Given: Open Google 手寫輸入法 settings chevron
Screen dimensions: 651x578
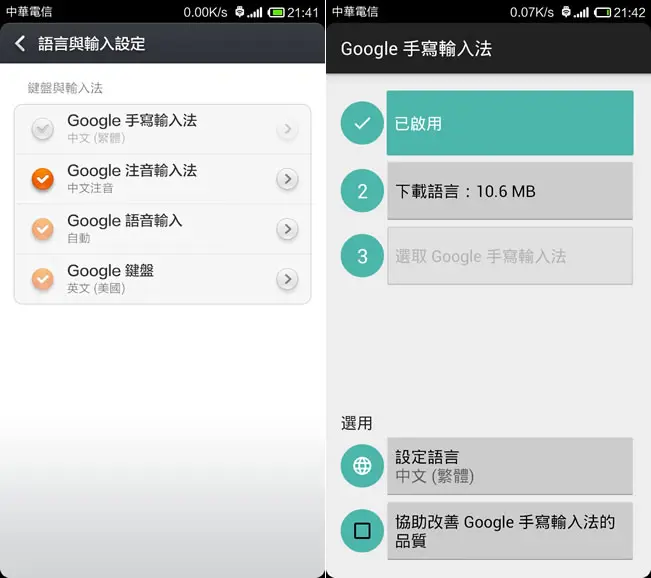Looking at the screenshot, I should tap(287, 129).
